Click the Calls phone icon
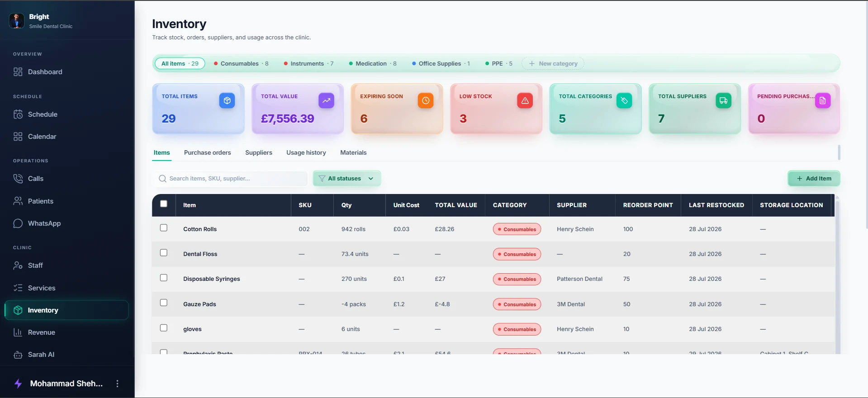 pyautogui.click(x=18, y=179)
